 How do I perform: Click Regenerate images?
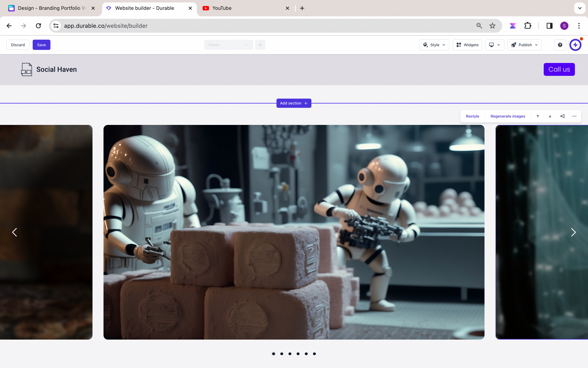coord(508,116)
